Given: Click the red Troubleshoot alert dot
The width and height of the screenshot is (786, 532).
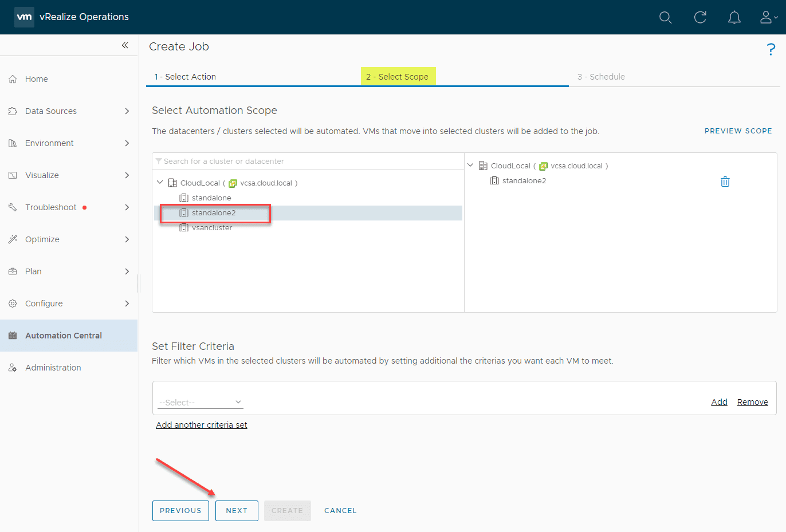Looking at the screenshot, I should [85, 207].
